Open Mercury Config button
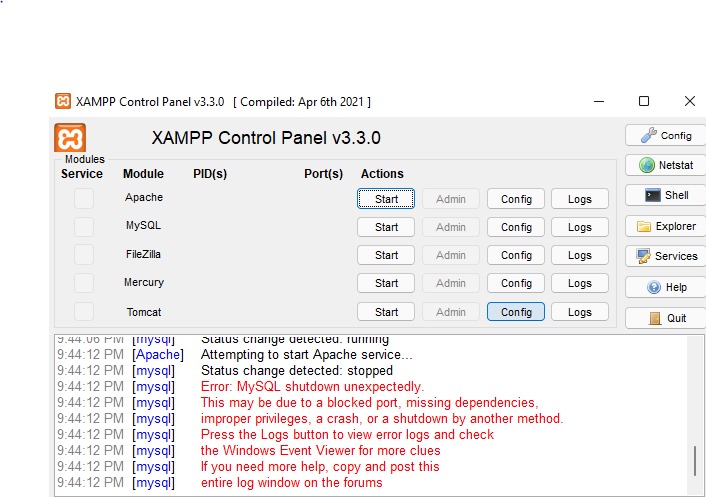 click(516, 283)
